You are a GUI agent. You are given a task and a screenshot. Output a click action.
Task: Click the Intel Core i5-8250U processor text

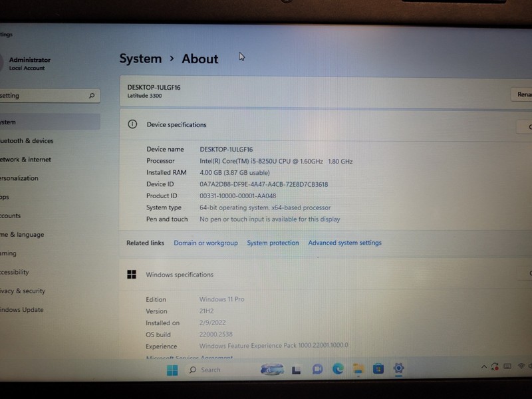pyautogui.click(x=276, y=162)
